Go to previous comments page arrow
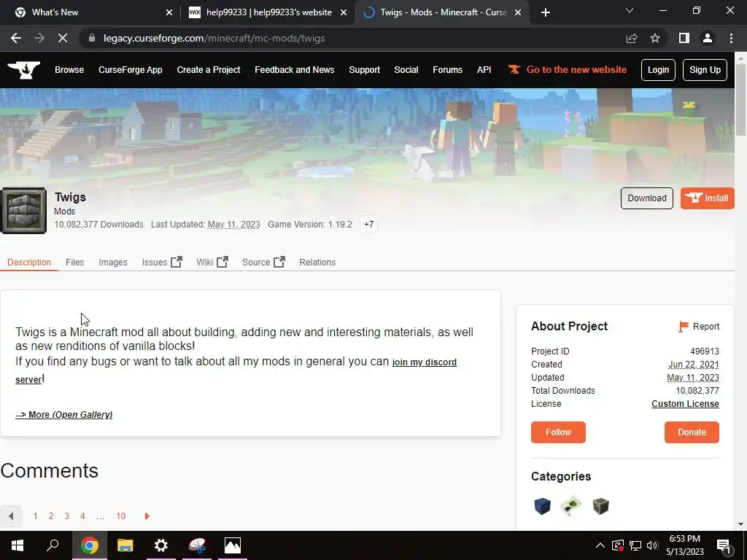The height and width of the screenshot is (560, 747). pyautogui.click(x=11, y=516)
